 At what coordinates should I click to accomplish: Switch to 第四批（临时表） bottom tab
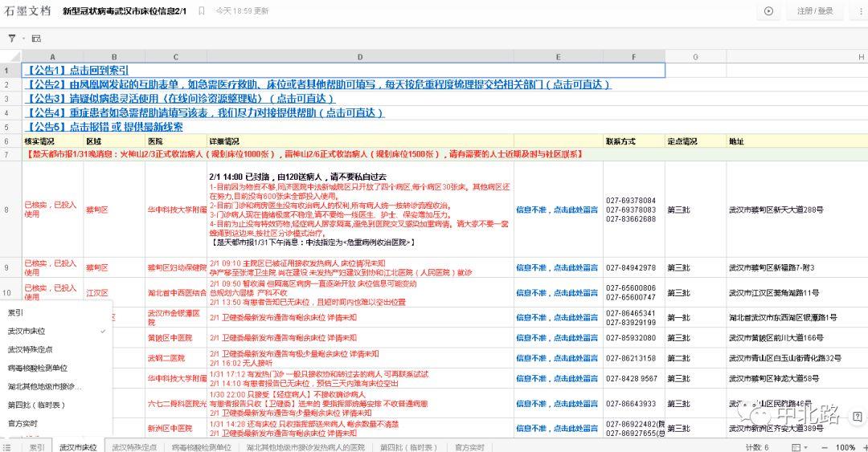(x=408, y=447)
